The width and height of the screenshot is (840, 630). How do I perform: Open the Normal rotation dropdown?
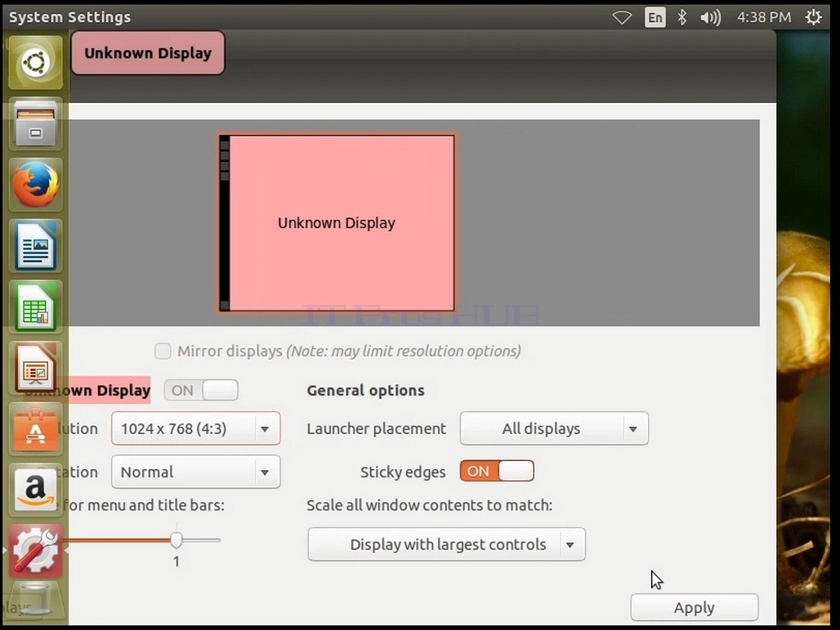tap(195, 472)
